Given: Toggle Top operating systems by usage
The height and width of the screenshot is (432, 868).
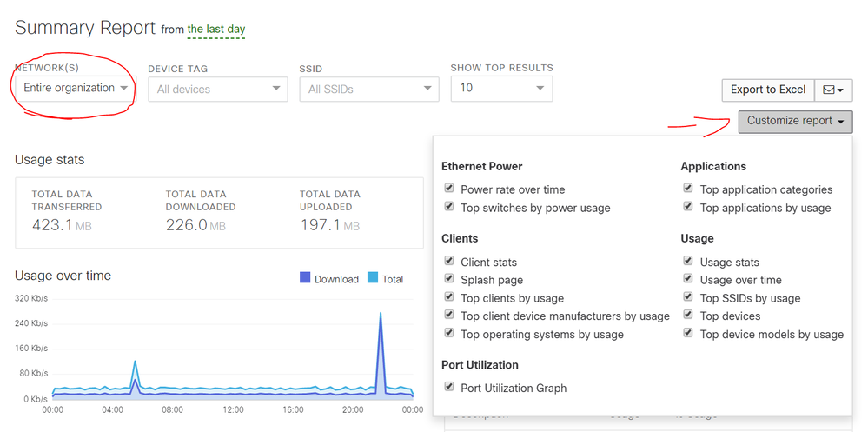Looking at the screenshot, I should point(449,333).
